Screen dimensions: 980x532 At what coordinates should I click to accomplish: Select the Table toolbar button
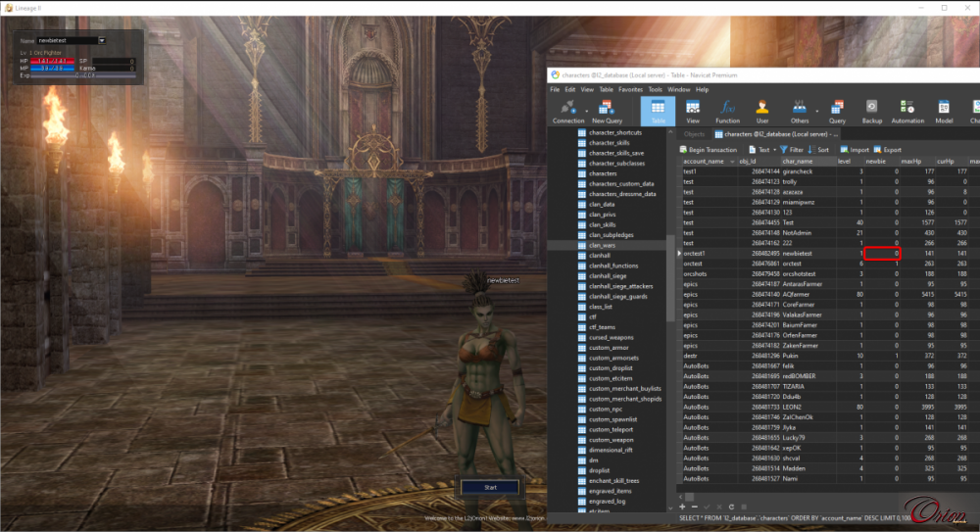tap(658, 112)
